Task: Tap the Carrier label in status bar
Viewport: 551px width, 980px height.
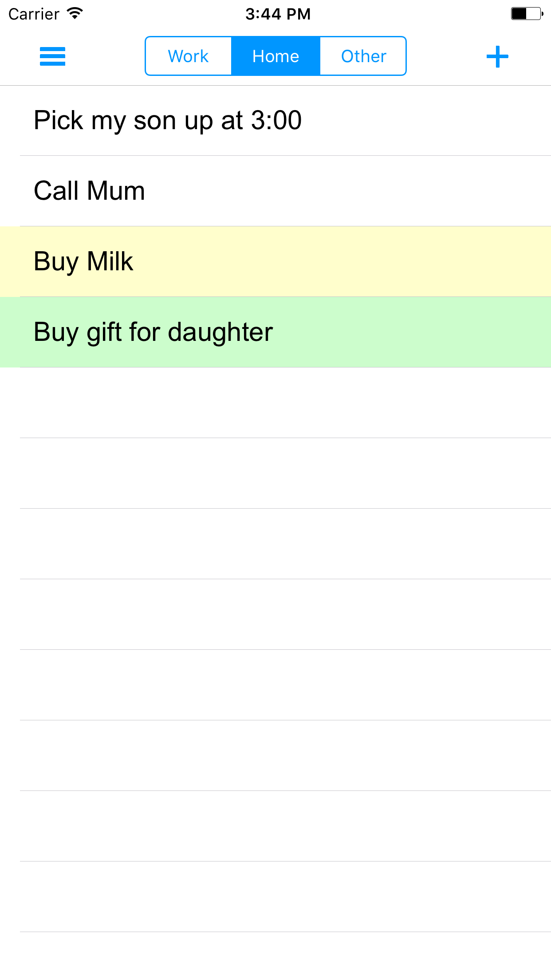Action: click(34, 14)
